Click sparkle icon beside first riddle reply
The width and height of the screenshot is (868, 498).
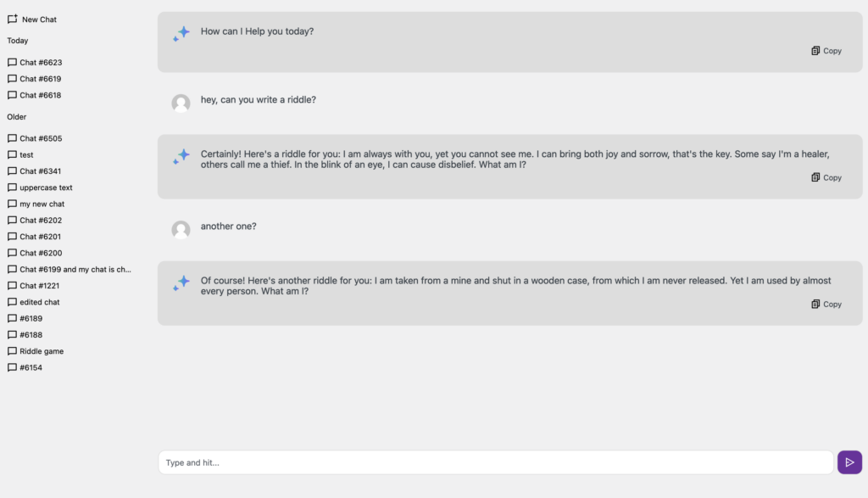(x=181, y=156)
